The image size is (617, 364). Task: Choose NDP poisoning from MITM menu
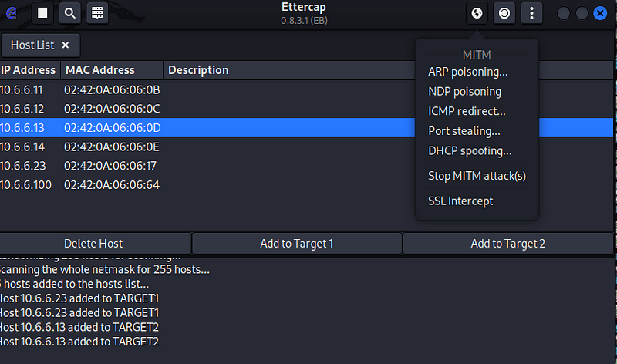[465, 91]
